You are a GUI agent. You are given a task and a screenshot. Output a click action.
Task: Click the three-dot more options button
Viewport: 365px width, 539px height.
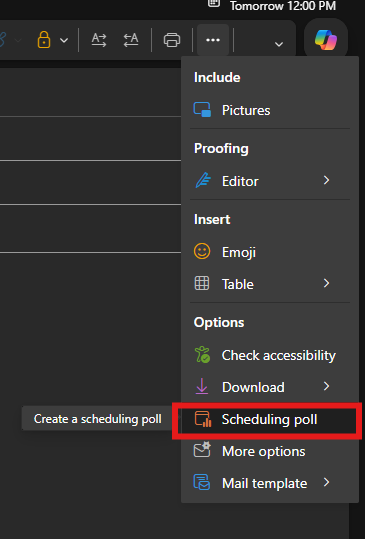click(x=213, y=40)
